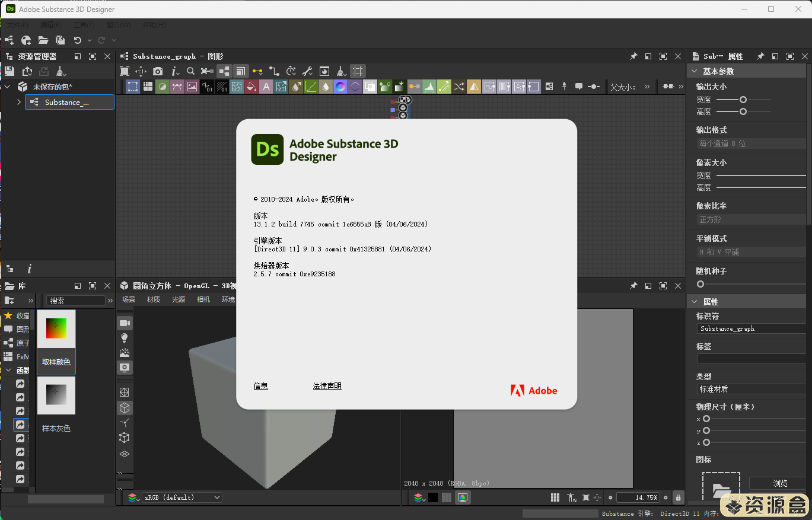Open the sRGB (default) color profile dropdown
This screenshot has width=812, height=520.
pos(182,497)
